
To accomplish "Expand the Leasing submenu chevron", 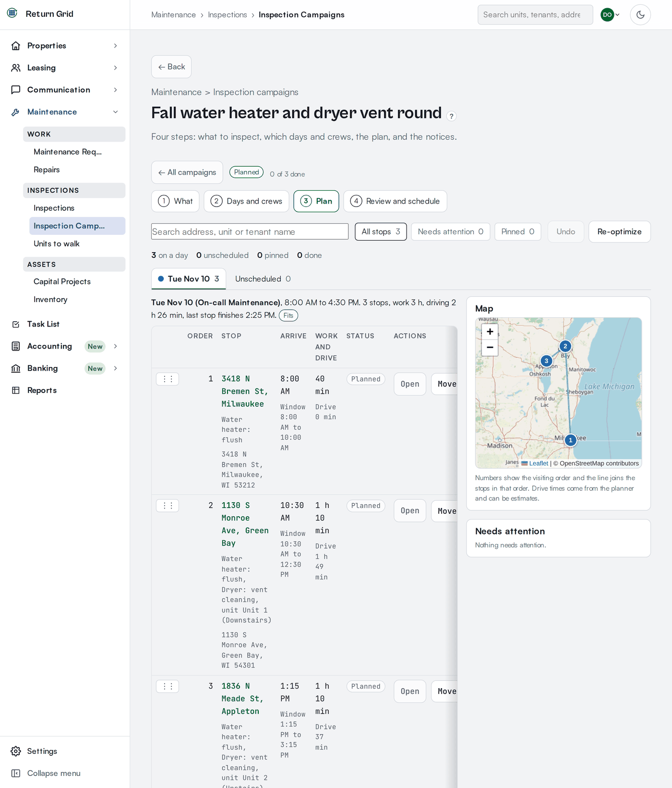I will pos(116,68).
